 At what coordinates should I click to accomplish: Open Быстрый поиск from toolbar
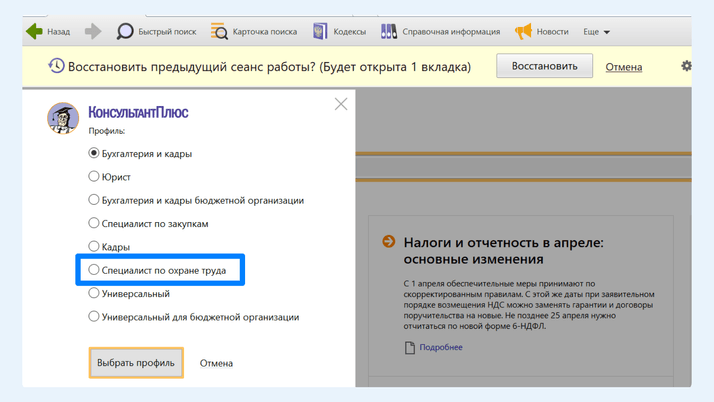(x=167, y=32)
